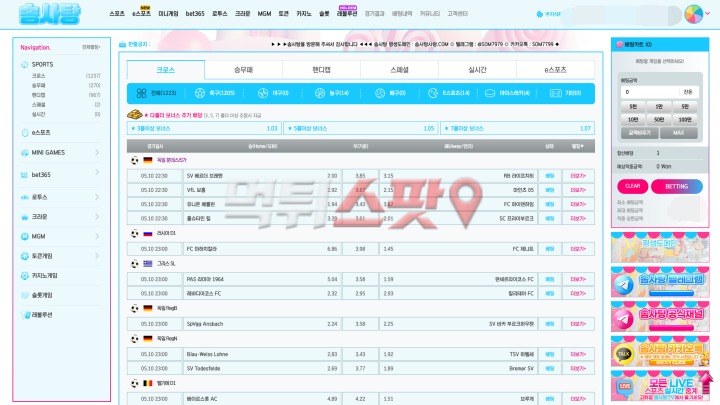The height and width of the screenshot is (405, 720).
Task: Switch to the 스페셜 tab
Action: (x=399, y=70)
